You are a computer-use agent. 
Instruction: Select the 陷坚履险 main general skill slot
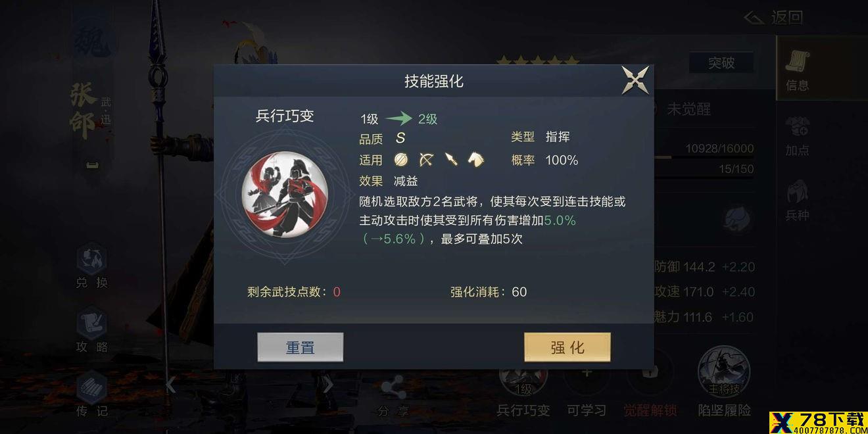[724, 384]
